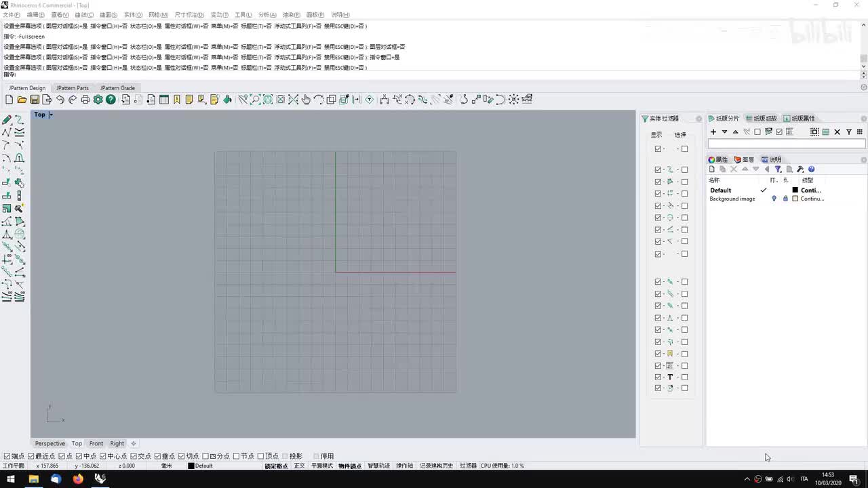Click the zoom window magnifier icon
This screenshot has height=488, width=868.
(255, 100)
